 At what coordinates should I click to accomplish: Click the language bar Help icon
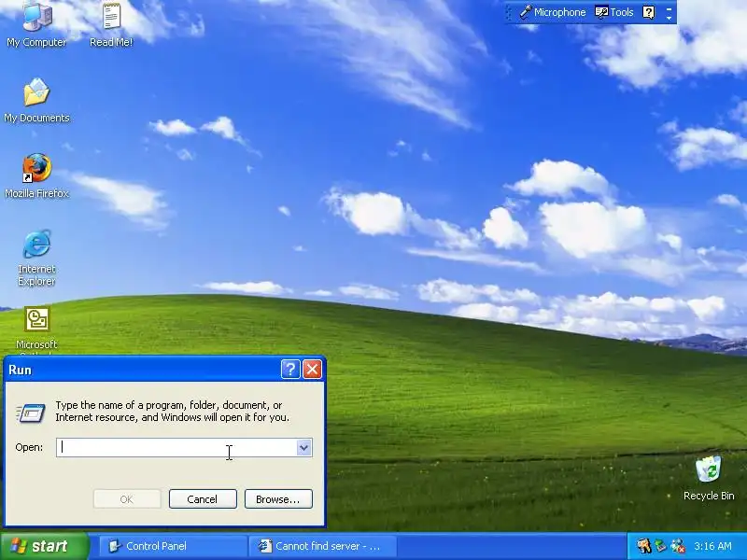pos(648,12)
